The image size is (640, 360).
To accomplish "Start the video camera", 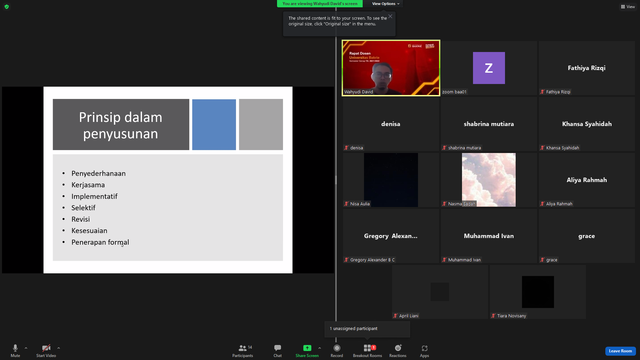I will click(46, 350).
